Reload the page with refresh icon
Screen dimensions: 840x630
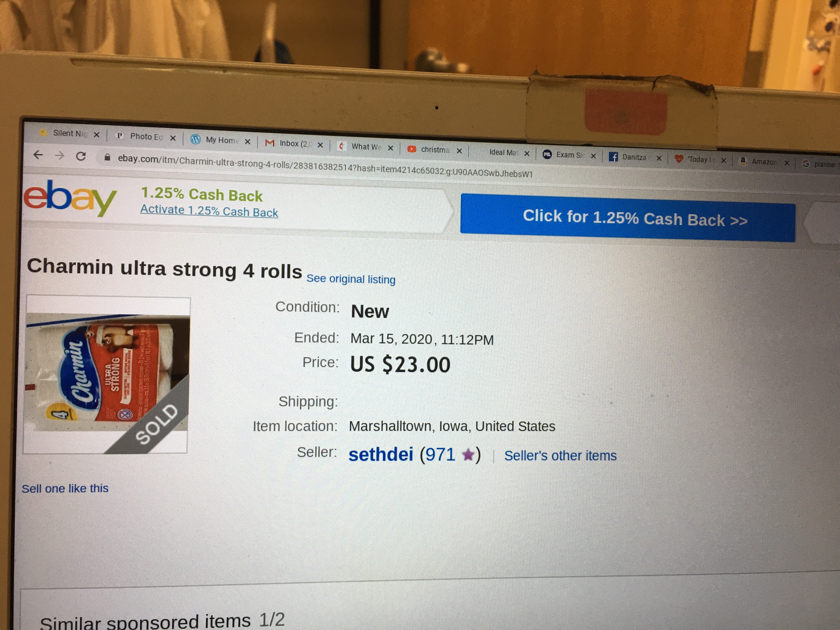coord(81,156)
